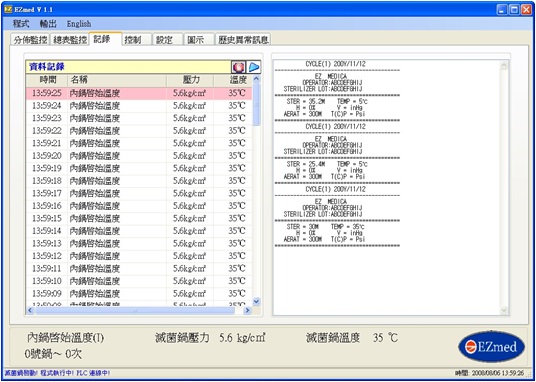
Task: Click data table horizontal scroll right arrow
Action: pos(247,310)
